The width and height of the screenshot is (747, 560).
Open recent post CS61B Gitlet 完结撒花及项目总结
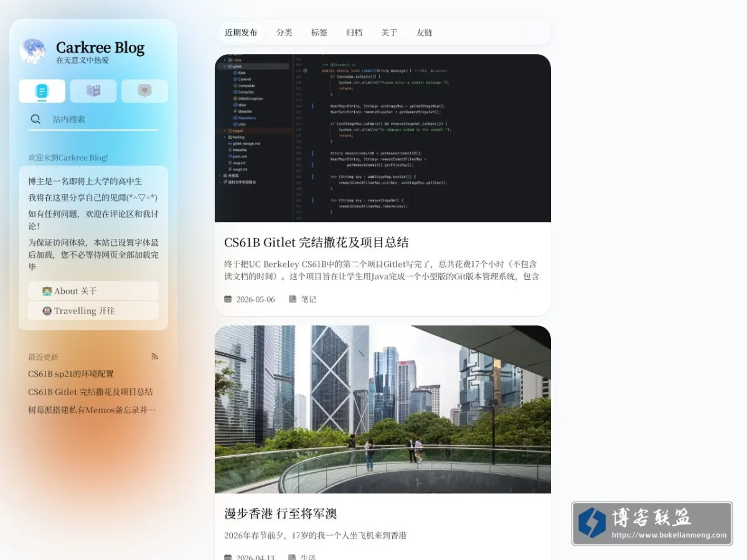[90, 392]
